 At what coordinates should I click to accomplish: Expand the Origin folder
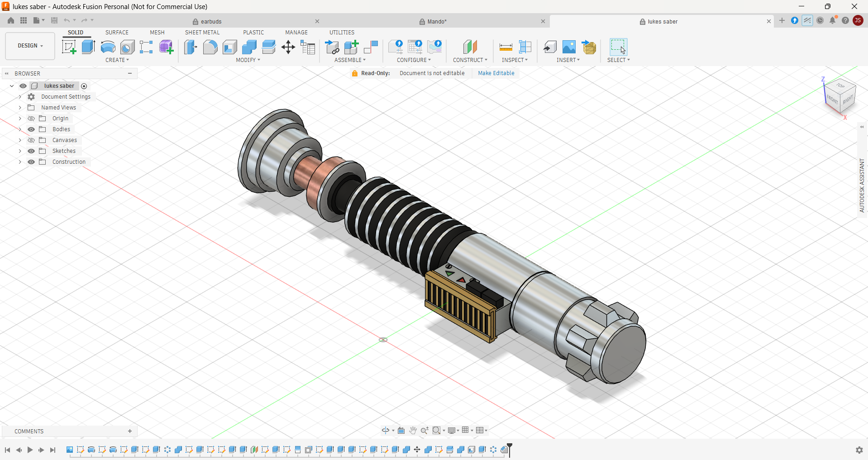[x=20, y=119]
